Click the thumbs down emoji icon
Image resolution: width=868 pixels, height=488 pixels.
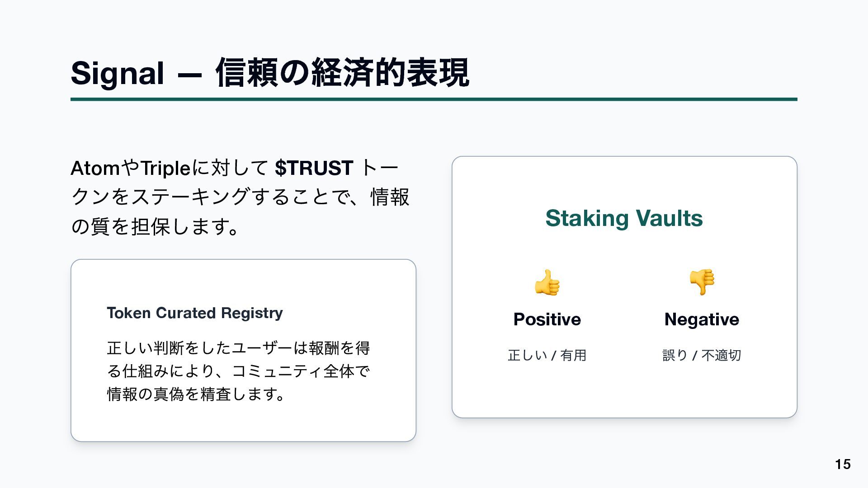click(x=702, y=282)
